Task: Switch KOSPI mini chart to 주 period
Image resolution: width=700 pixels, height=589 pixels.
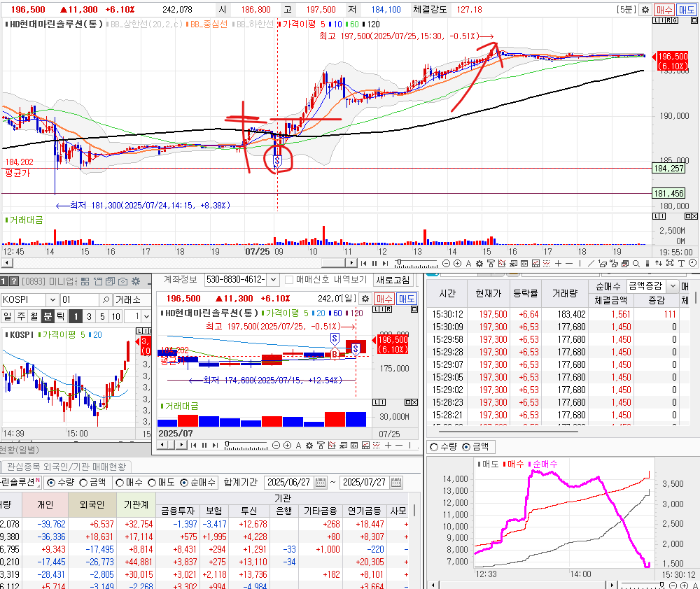Action: tap(21, 316)
